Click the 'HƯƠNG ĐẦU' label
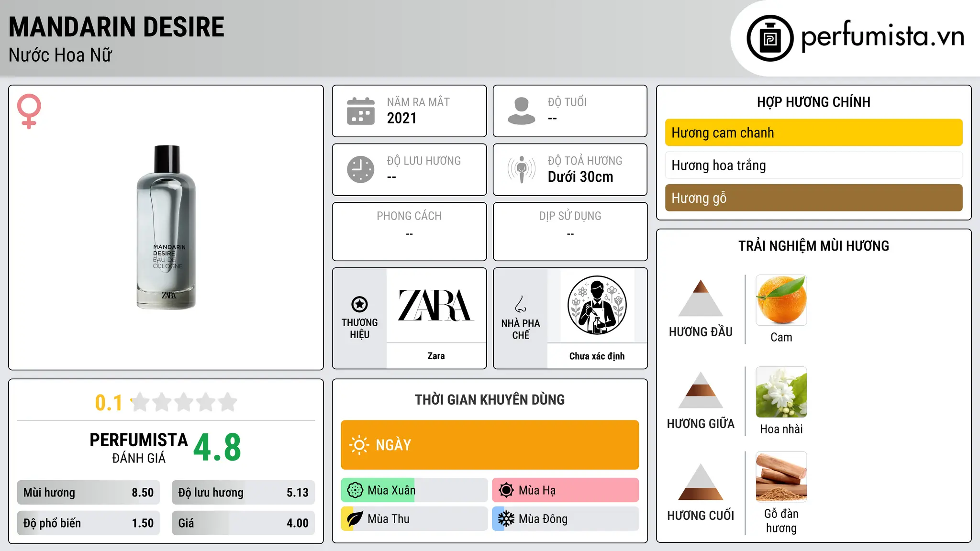980x551 pixels. point(701,332)
